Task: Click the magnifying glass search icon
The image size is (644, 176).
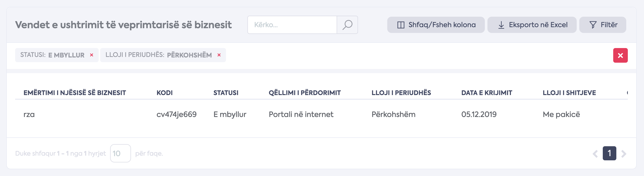Action: pyautogui.click(x=347, y=25)
